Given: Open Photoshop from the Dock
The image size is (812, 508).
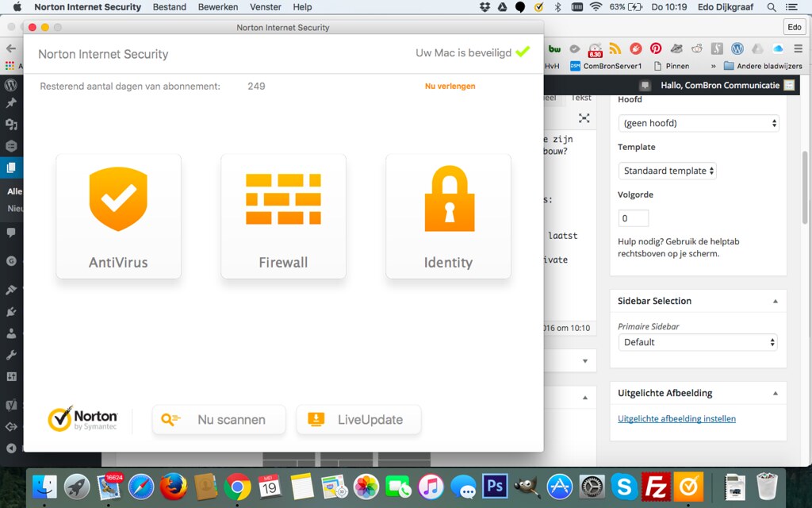Looking at the screenshot, I should 495,486.
